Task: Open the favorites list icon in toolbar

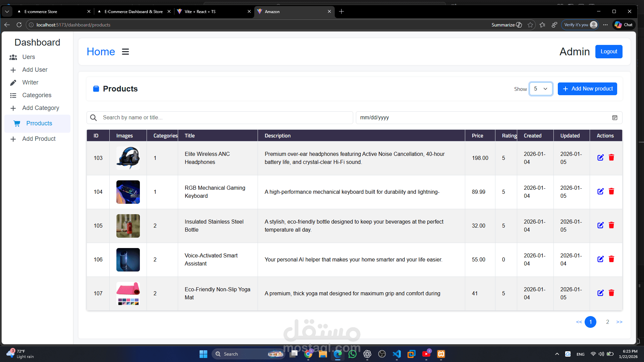Action: tap(542, 25)
